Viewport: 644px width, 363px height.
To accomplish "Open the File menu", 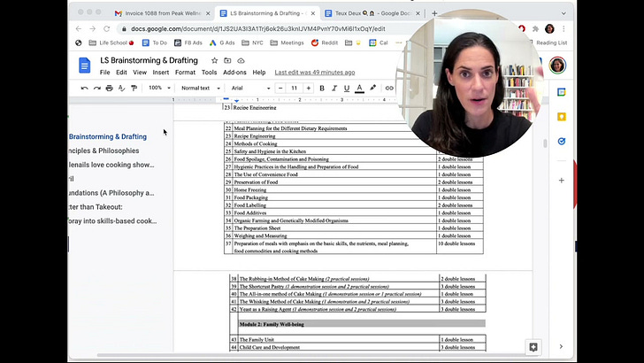I will [104, 73].
